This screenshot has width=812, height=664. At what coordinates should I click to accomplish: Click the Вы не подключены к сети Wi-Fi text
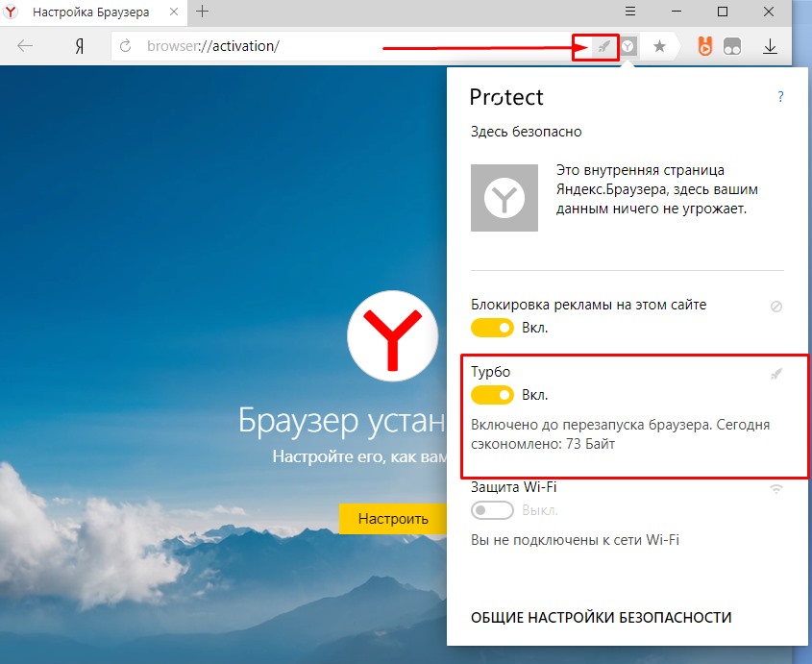[575, 540]
